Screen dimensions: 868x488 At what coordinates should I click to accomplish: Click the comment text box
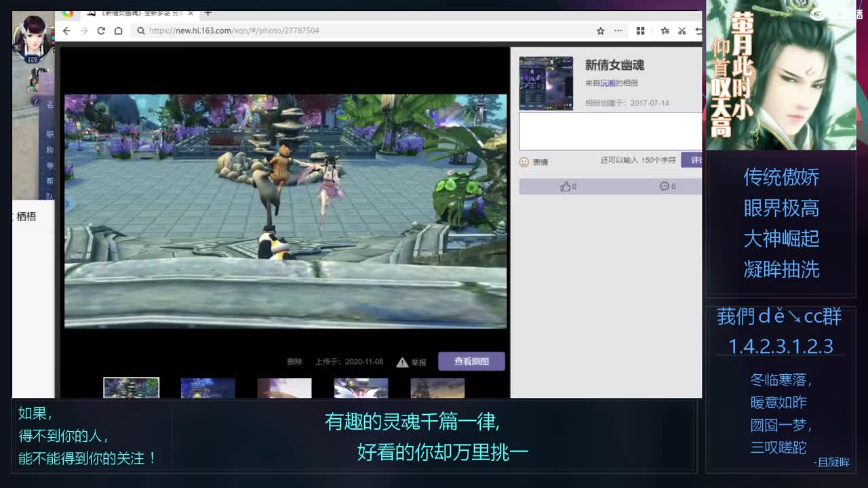(x=610, y=131)
